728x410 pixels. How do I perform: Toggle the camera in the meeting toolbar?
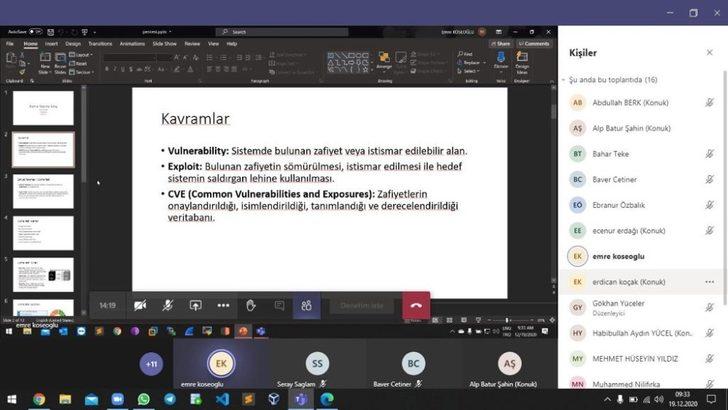tap(140, 305)
